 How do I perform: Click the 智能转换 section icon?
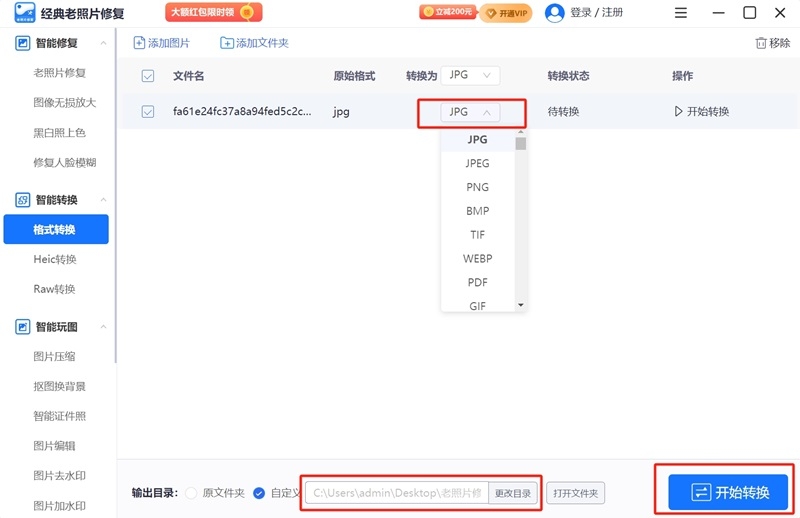coord(22,200)
